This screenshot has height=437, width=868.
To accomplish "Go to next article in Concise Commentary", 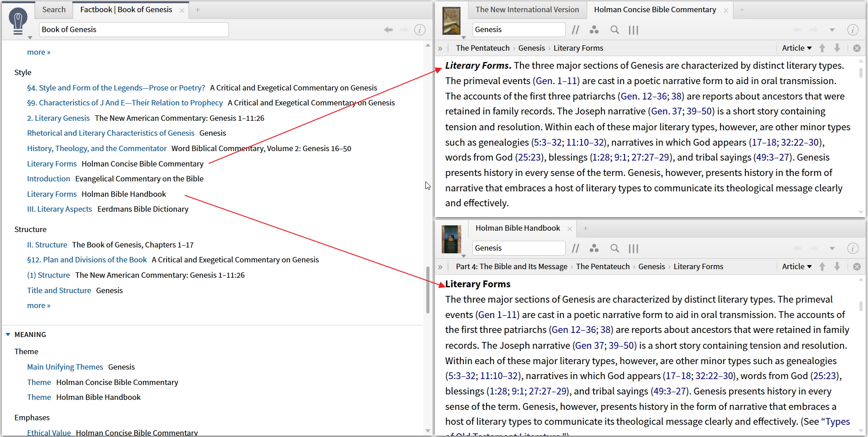I will tap(837, 48).
